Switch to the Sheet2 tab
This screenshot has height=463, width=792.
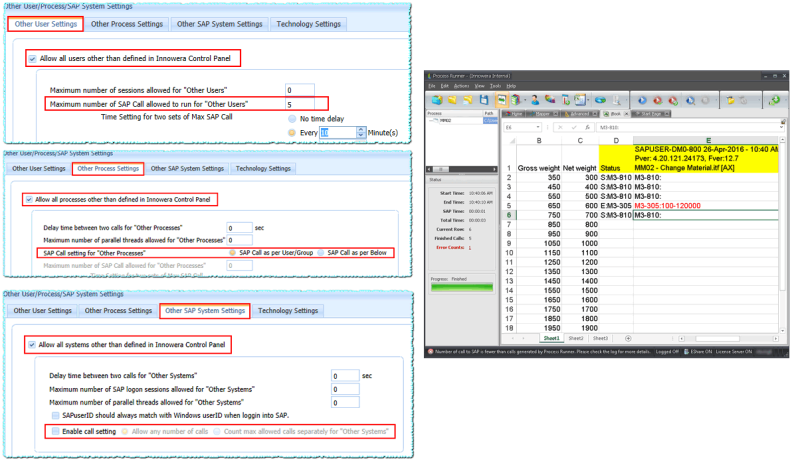pyautogui.click(x=576, y=339)
